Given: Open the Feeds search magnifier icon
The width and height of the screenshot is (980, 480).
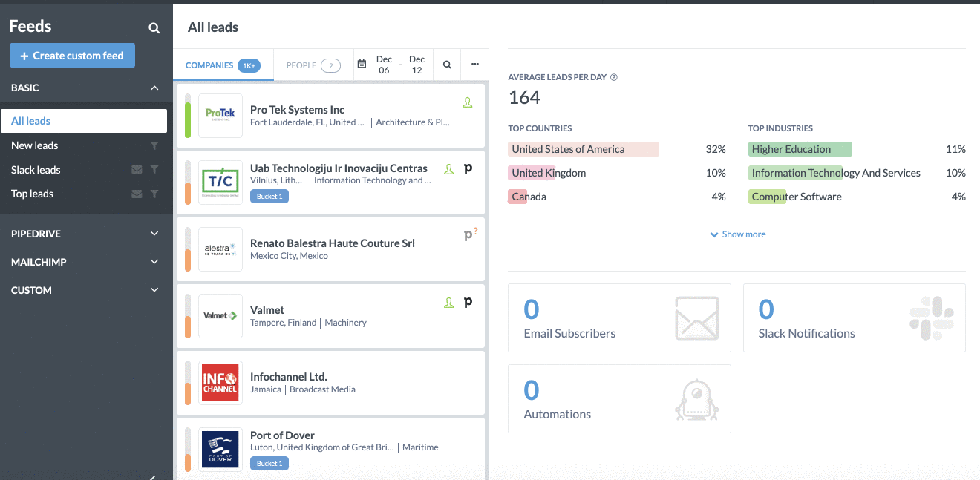Looking at the screenshot, I should [x=154, y=28].
